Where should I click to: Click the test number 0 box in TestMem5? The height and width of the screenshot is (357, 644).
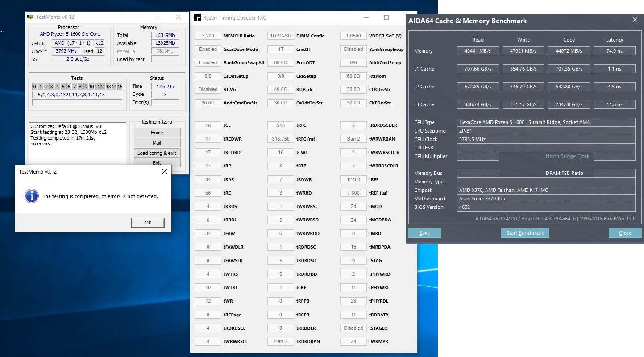(35, 87)
